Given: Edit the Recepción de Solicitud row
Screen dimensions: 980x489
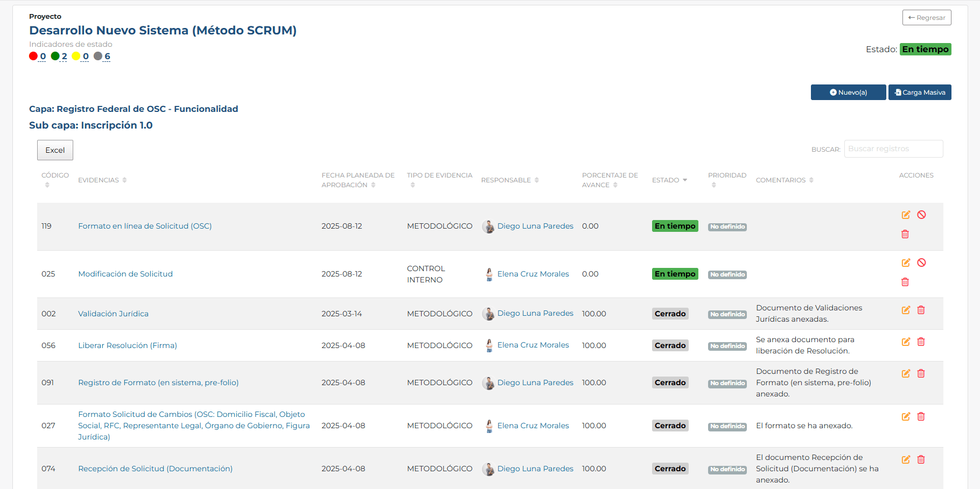Looking at the screenshot, I should (906, 459).
